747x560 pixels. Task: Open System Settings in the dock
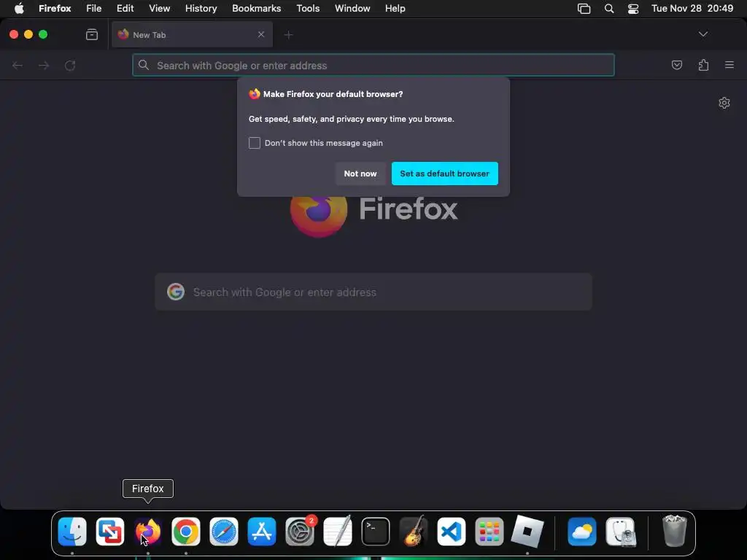click(300, 532)
